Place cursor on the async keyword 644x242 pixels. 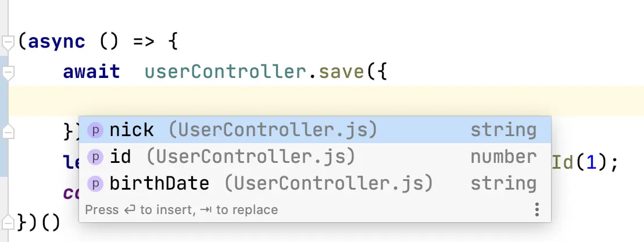click(x=57, y=42)
